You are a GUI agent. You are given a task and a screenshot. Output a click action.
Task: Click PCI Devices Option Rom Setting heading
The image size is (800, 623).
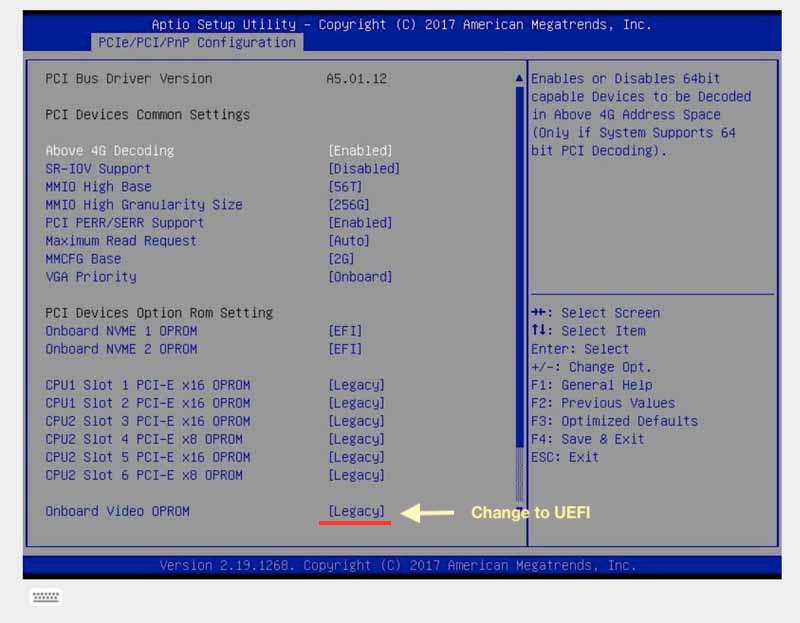(159, 313)
